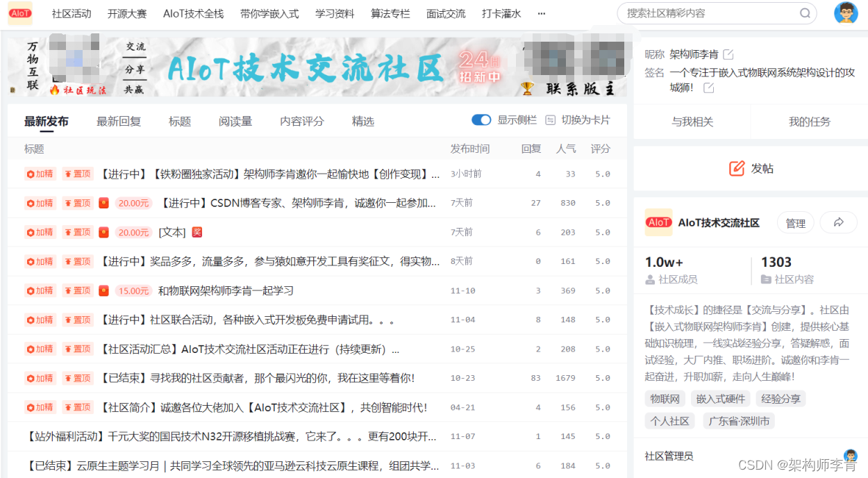Select the 算法专栏 navigation item
This screenshot has height=478, width=868.
pos(390,13)
